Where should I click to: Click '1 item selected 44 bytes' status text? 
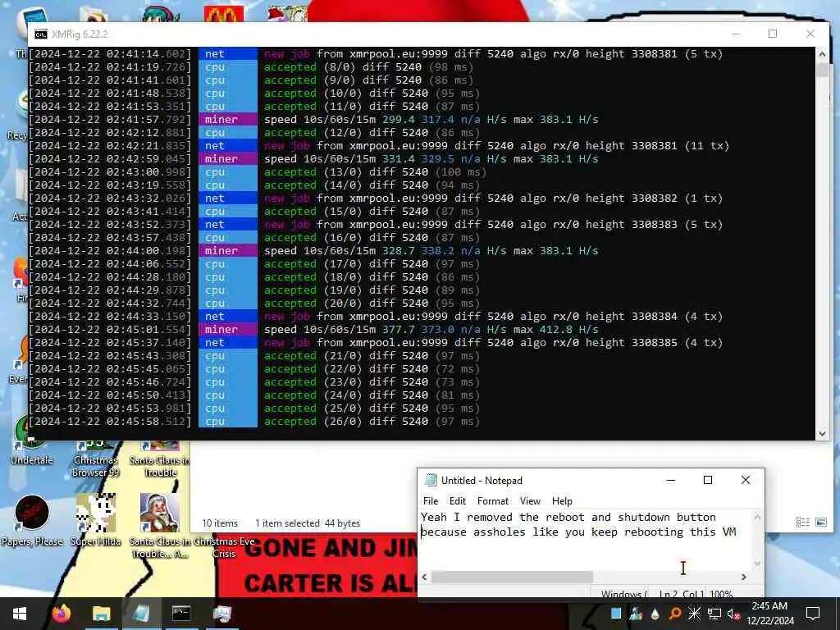point(308,523)
